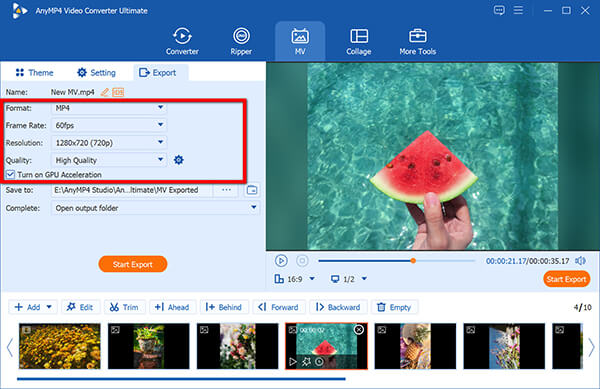
Task: Open quality settings gear icon
Action: (x=179, y=160)
